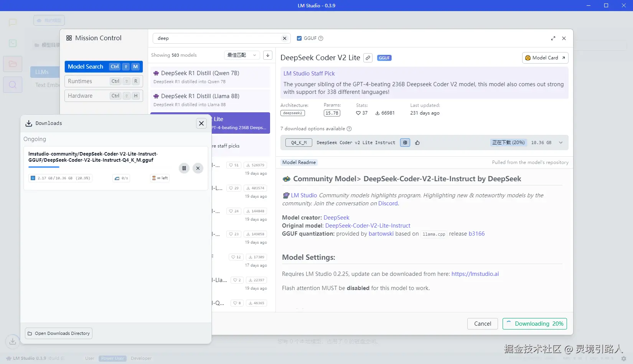633x364 pixels.
Task: Select the Q4_K_M quantization tag
Action: [299, 143]
